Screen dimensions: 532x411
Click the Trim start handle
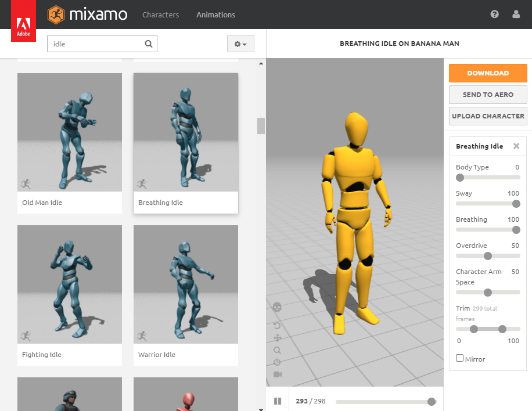(474, 329)
